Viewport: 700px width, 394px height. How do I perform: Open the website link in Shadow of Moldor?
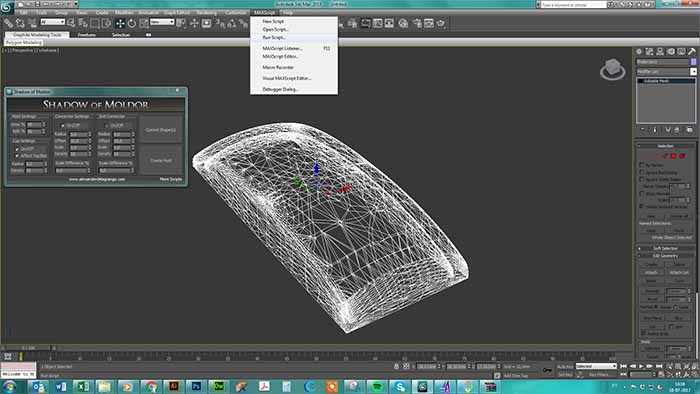click(x=96, y=179)
